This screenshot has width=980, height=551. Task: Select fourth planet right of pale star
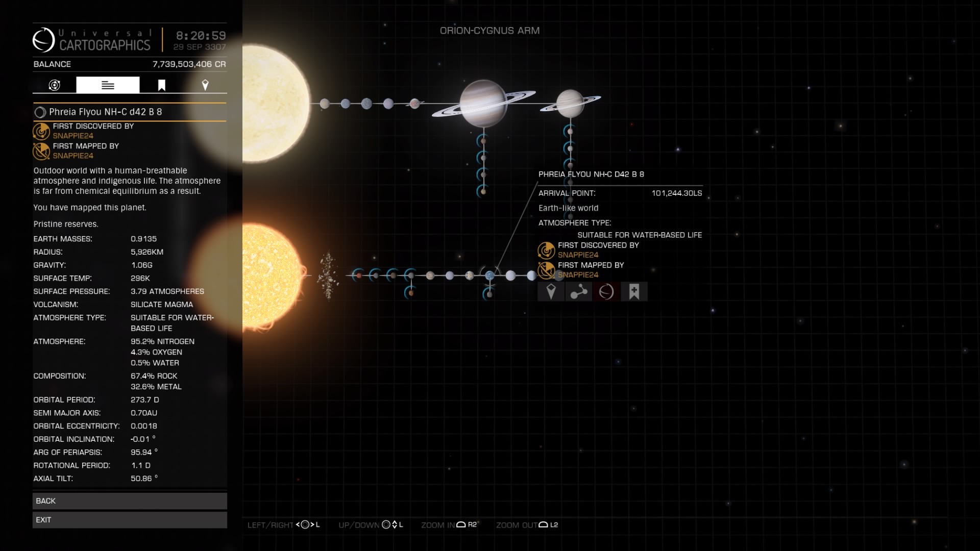(x=388, y=104)
